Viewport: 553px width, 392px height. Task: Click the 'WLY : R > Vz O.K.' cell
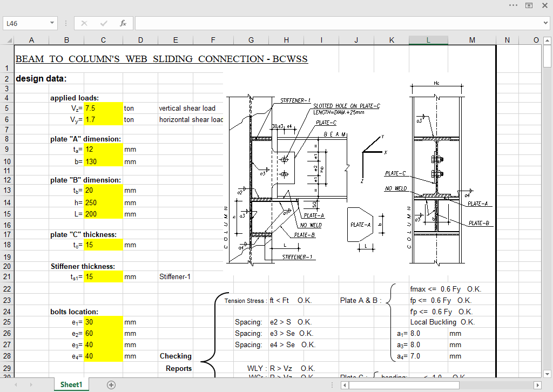281,368
